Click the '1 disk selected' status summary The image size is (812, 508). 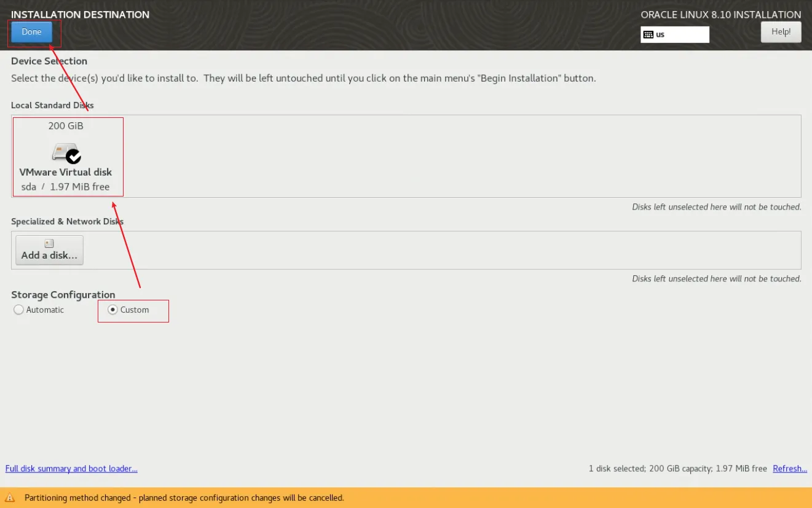677,469
